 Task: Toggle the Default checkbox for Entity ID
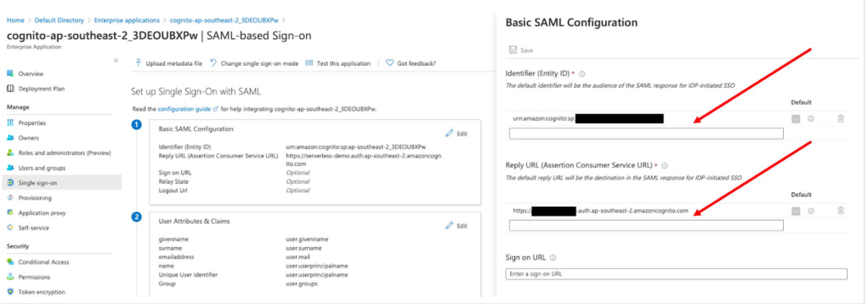click(x=796, y=119)
